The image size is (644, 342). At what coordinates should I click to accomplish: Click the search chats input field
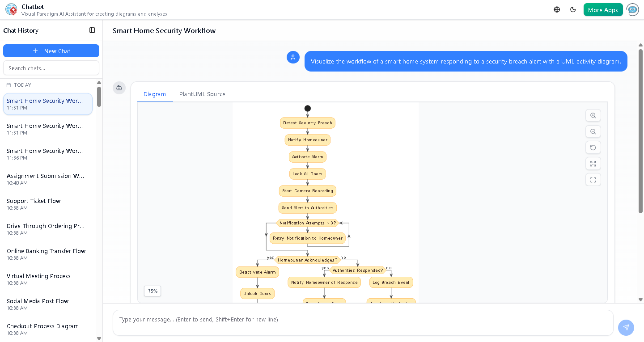point(51,68)
